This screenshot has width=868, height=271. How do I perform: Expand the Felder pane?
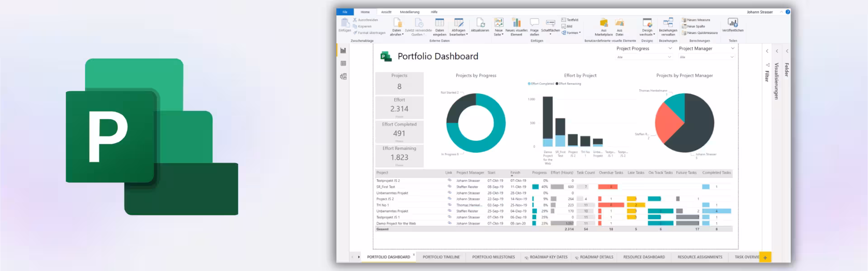(787, 51)
